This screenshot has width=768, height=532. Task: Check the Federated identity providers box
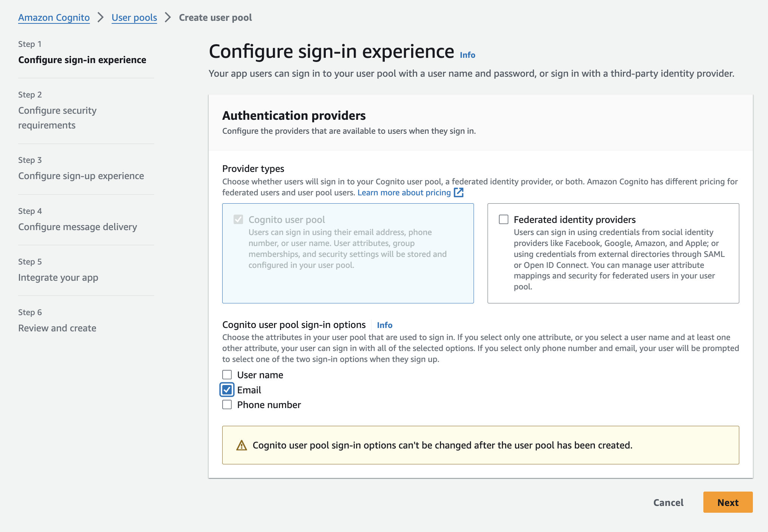(503, 219)
